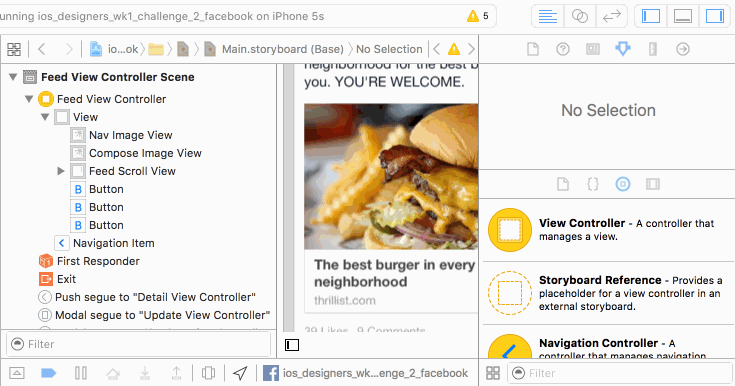Open the Identity inspector tab
735x386 pixels.
coord(593,49)
